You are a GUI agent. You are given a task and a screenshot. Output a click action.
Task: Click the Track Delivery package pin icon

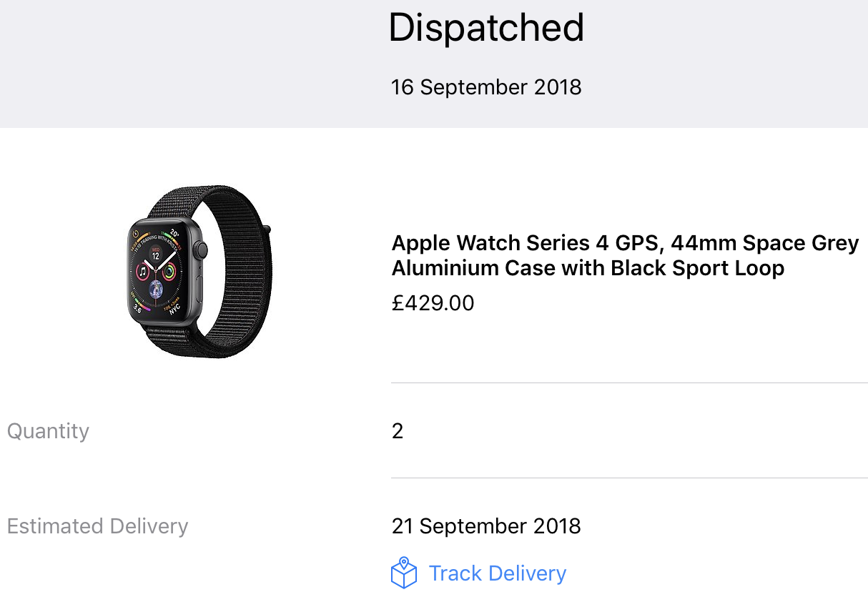point(404,573)
